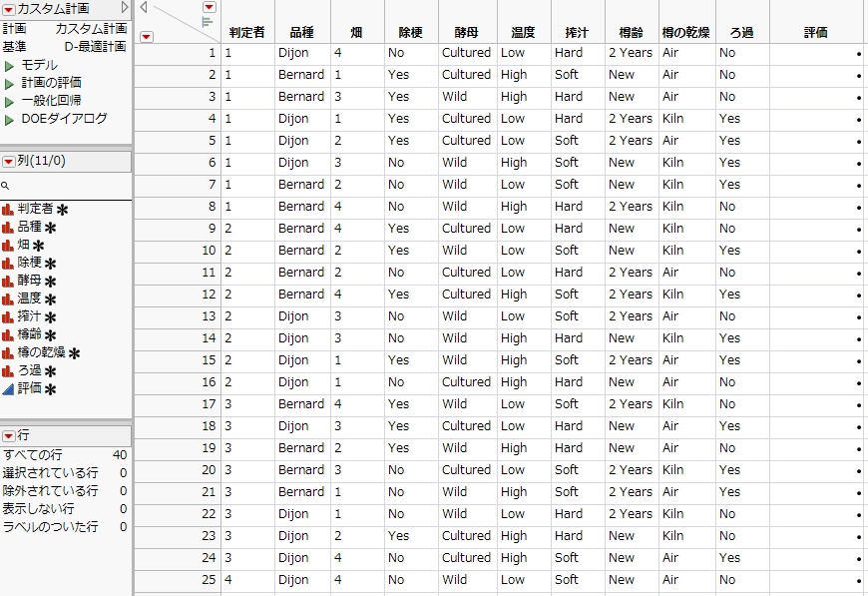
Task: Click the column filter lines icon in the table corner
Action: [x=208, y=22]
